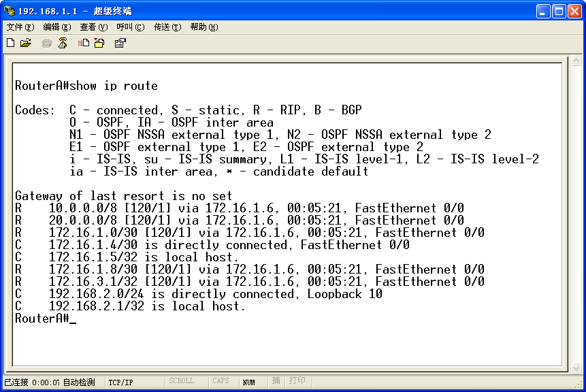Click the vertical scrollbar up arrow
Screen dimensions: 586x392
pyautogui.click(x=576, y=60)
